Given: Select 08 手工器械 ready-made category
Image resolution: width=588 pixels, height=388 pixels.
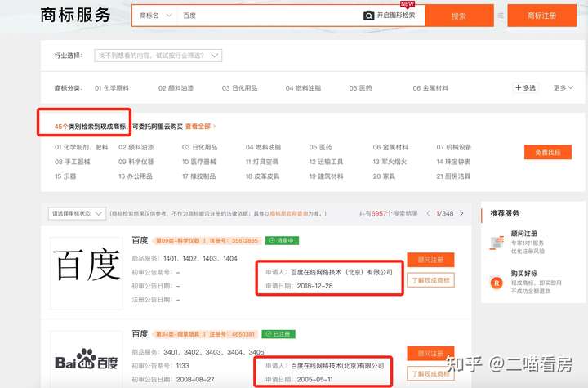Looking at the screenshot, I should coord(73,162).
